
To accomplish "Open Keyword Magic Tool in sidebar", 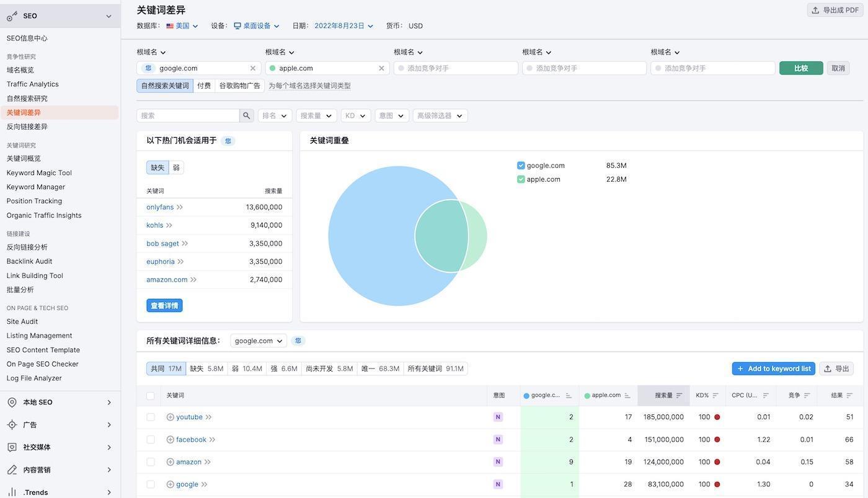I will pyautogui.click(x=39, y=173).
